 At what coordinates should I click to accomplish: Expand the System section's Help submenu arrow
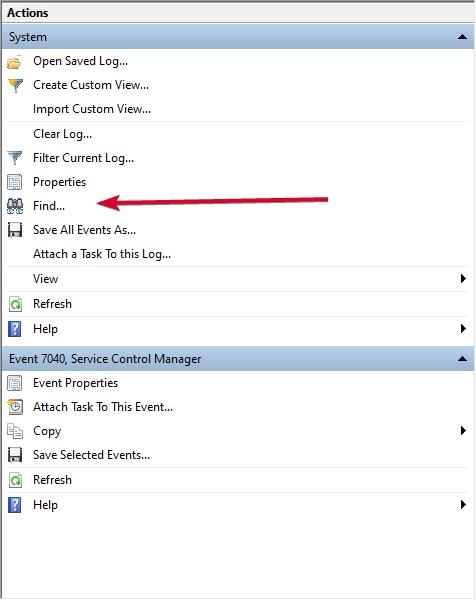(463, 328)
